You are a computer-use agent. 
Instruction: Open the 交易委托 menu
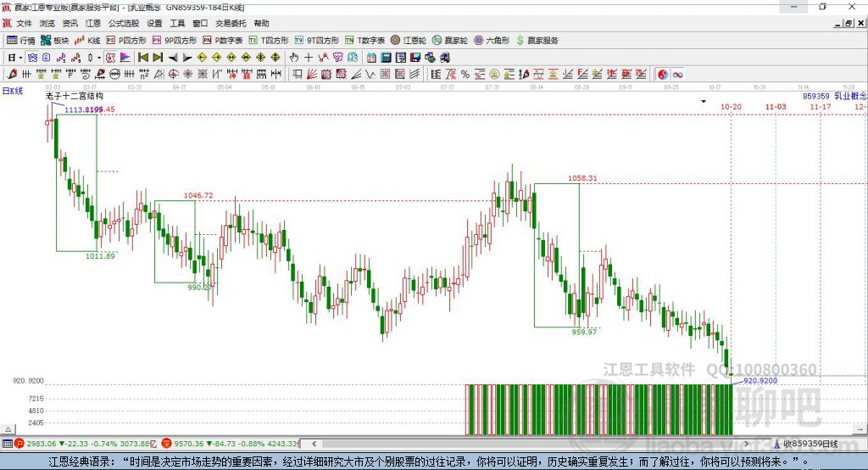tap(231, 23)
